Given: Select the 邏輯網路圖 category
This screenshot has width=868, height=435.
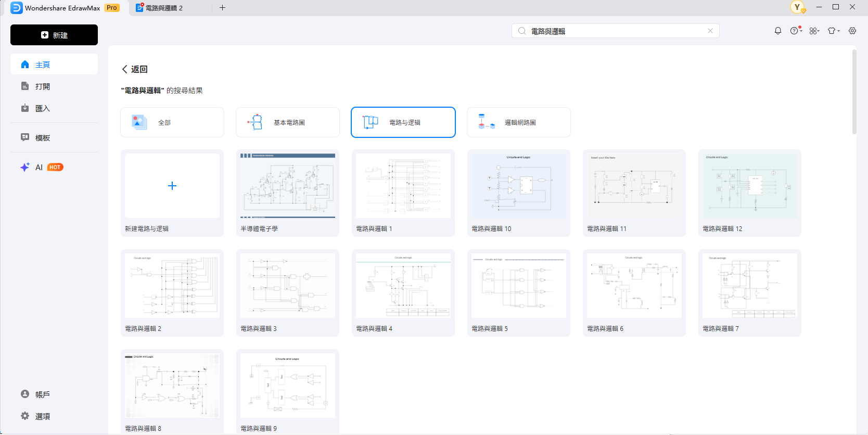Looking at the screenshot, I should (519, 123).
